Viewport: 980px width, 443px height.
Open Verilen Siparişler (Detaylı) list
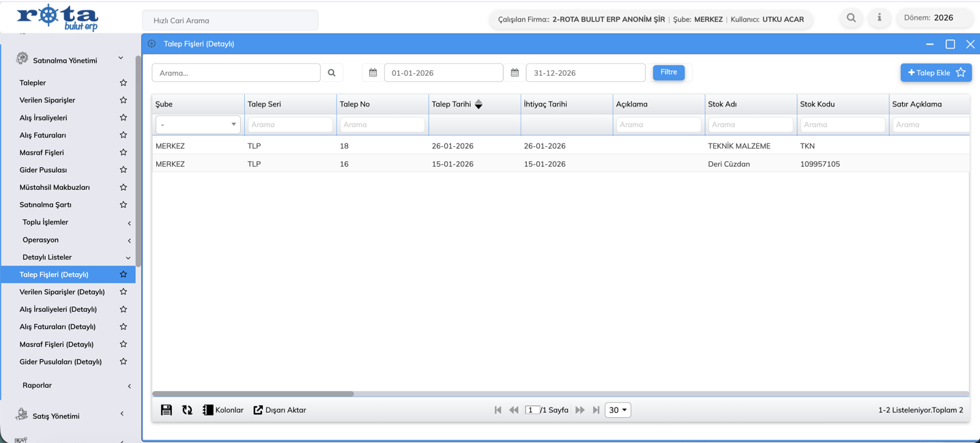[62, 292]
